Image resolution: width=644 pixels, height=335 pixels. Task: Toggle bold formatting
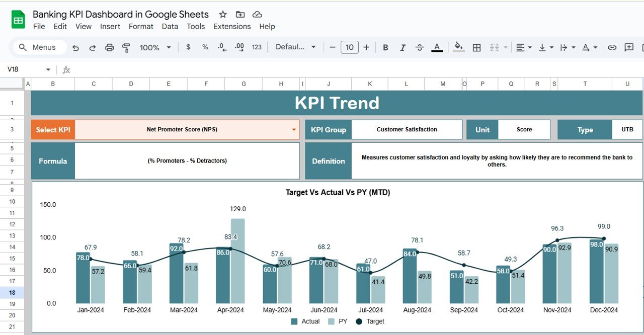[385, 47]
